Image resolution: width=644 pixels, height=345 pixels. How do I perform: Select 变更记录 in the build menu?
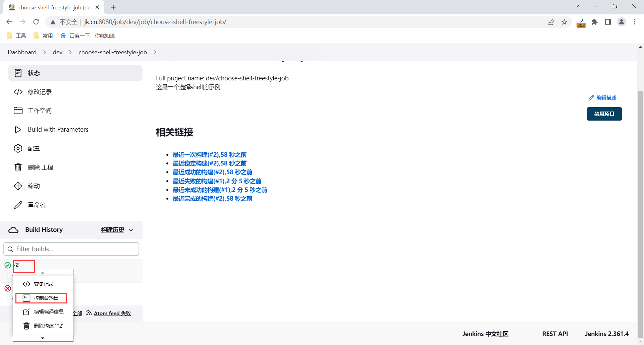[43, 284]
